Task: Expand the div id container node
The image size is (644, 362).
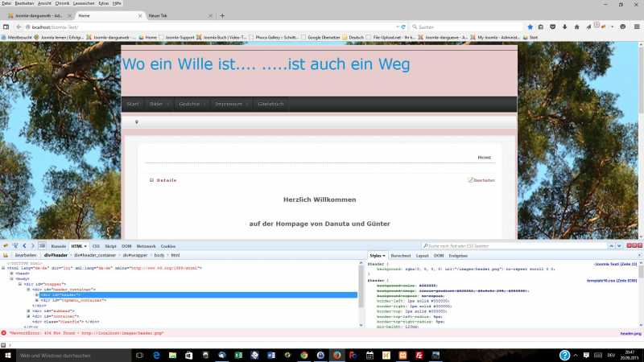Action: (28, 316)
